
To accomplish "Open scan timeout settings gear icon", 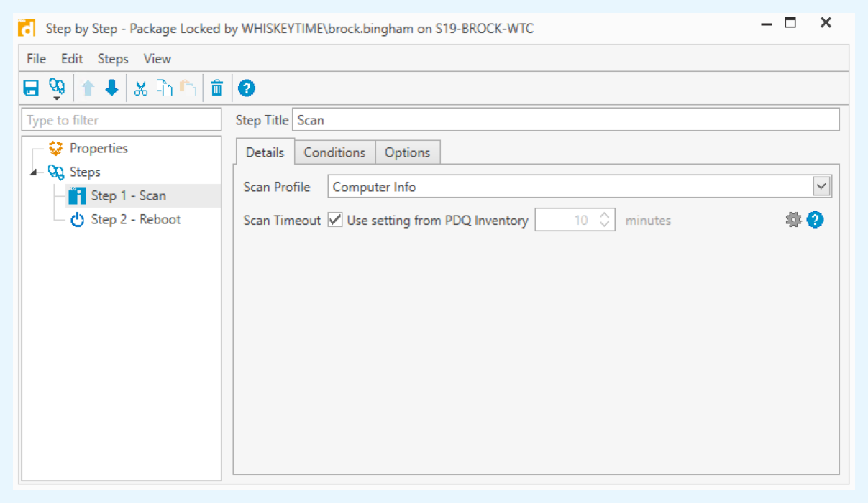I will click(793, 221).
